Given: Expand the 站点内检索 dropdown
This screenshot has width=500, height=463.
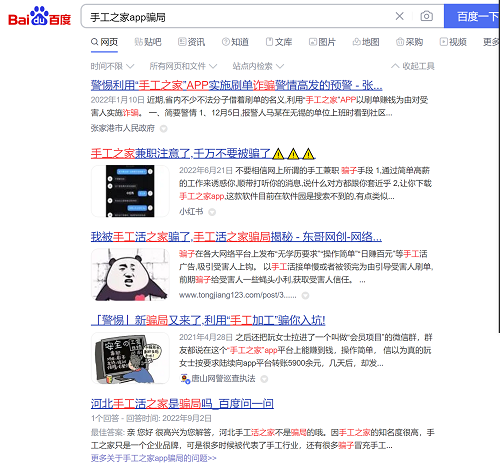Looking at the screenshot, I should [x=258, y=66].
